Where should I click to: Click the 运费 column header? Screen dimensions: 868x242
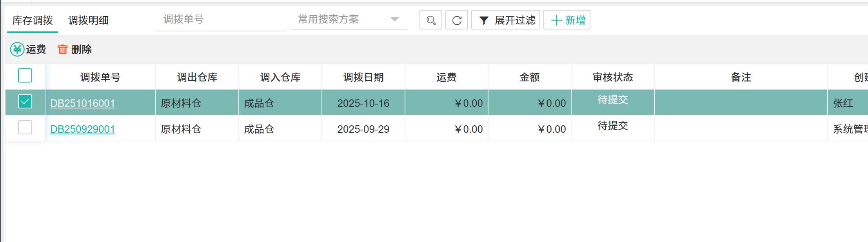[x=446, y=77]
